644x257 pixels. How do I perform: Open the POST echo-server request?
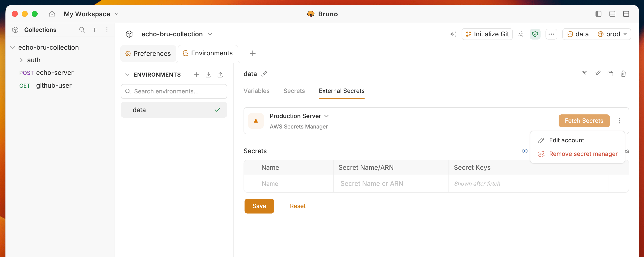(46, 73)
